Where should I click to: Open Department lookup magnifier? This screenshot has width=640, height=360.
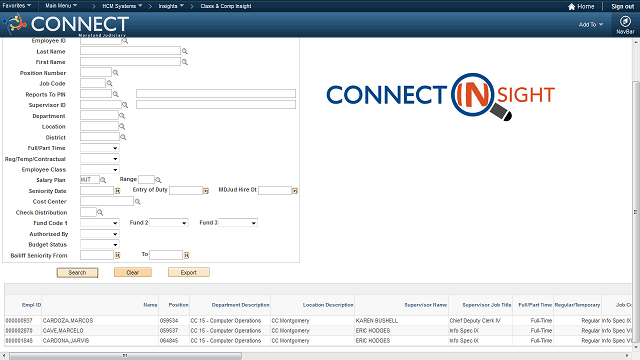(x=122, y=116)
